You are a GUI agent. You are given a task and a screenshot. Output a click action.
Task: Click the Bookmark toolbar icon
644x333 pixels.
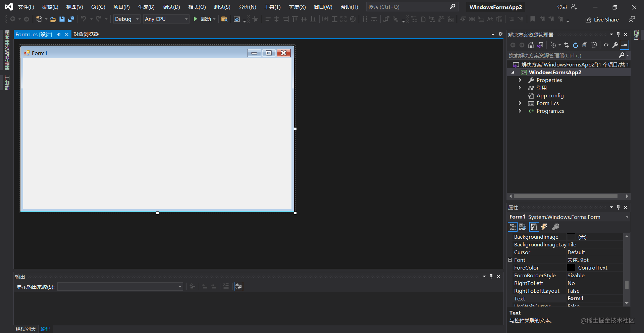[x=533, y=19]
